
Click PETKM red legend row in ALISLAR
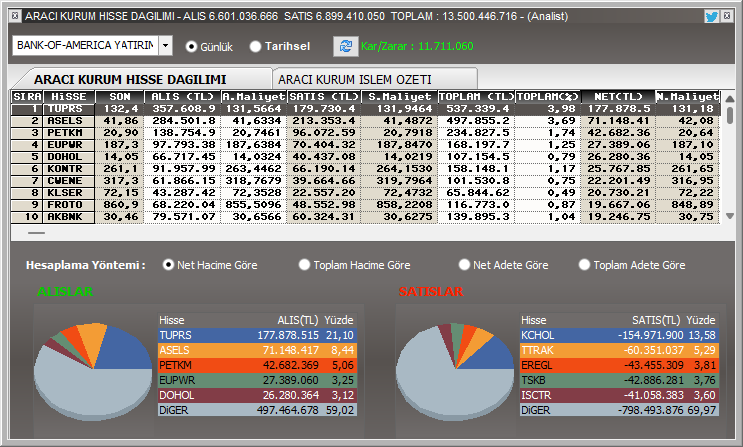coord(257,365)
